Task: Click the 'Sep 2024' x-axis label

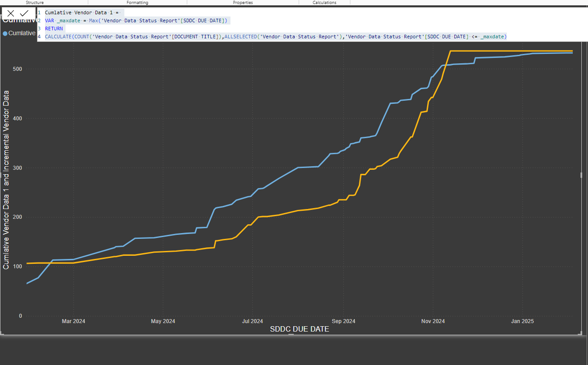Action: click(344, 321)
